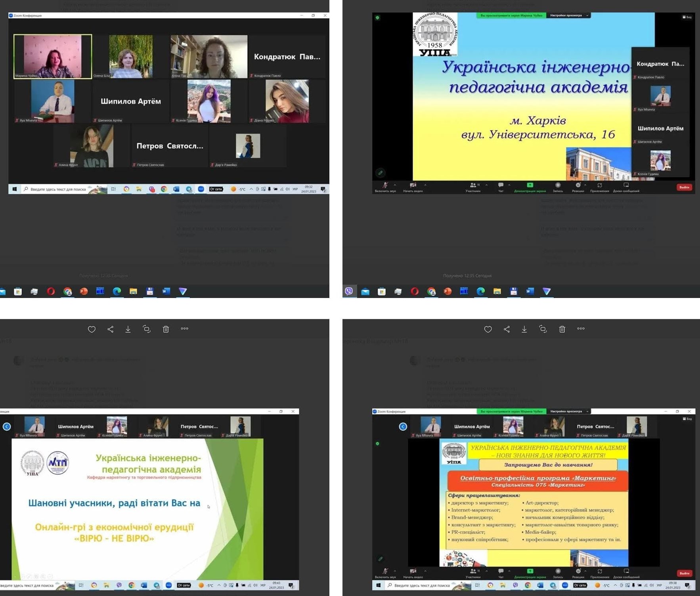
Task: Expand the arrow beside Реакции in the Харків window
Action: click(x=585, y=185)
